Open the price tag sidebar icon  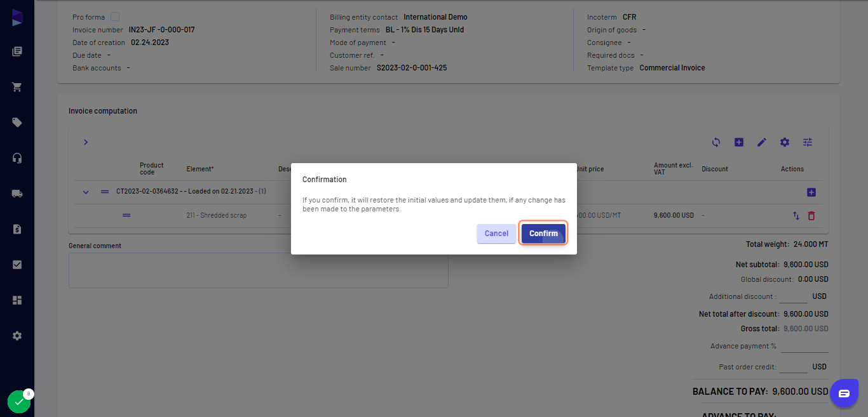point(17,122)
